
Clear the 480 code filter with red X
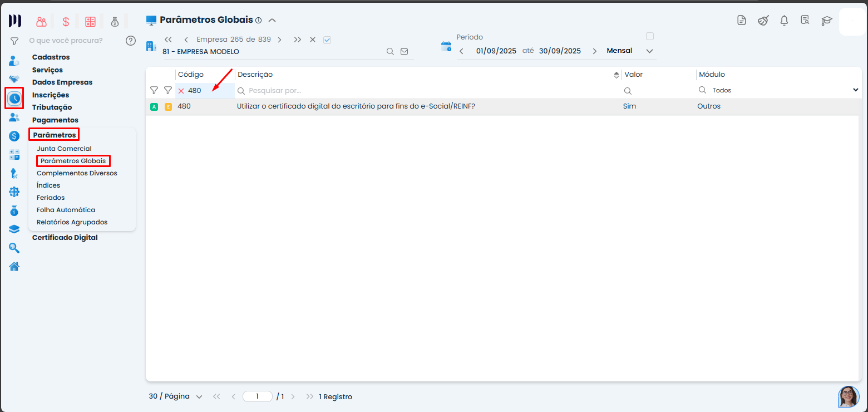tap(181, 91)
